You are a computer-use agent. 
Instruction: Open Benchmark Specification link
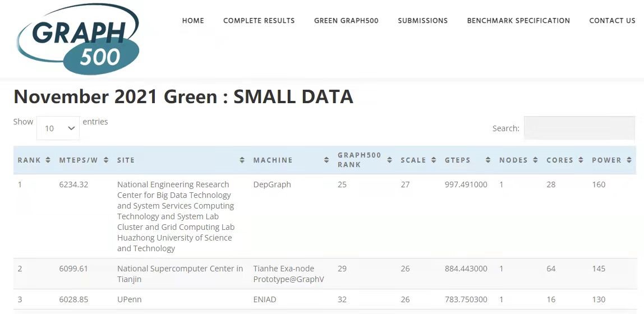click(518, 21)
